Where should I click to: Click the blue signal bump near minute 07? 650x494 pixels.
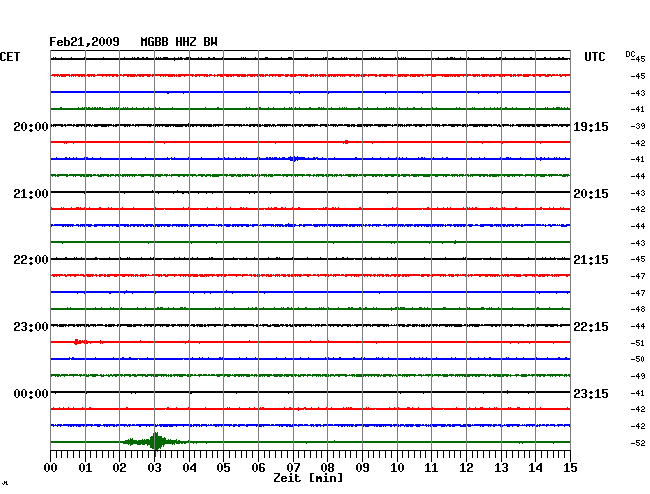(x=293, y=158)
